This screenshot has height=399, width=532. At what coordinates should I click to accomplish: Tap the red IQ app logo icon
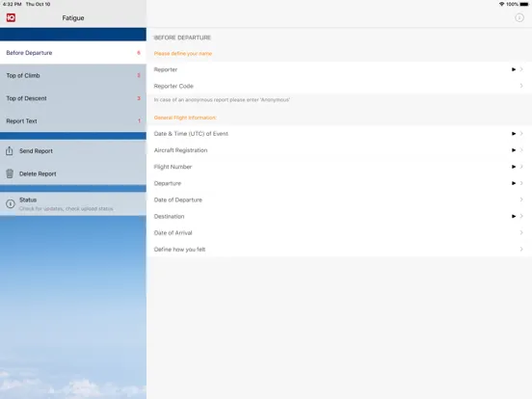coord(11,17)
